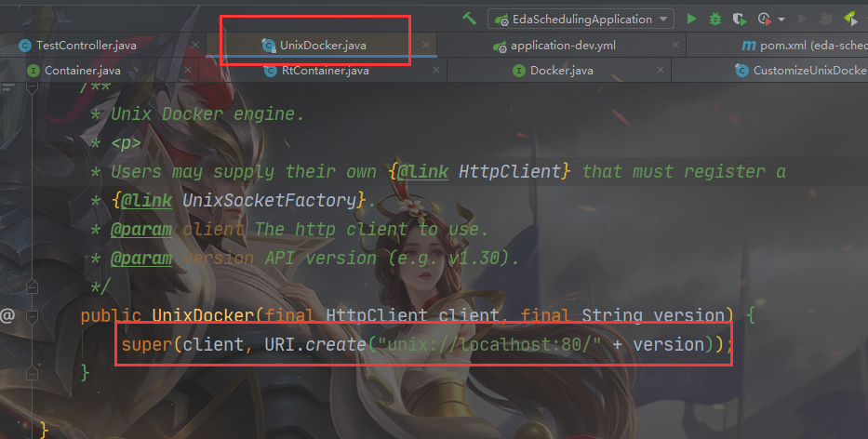Viewport: 868px width, 439px height.
Task: Click the @ gutter marker beside the constructor
Action: tap(7, 315)
